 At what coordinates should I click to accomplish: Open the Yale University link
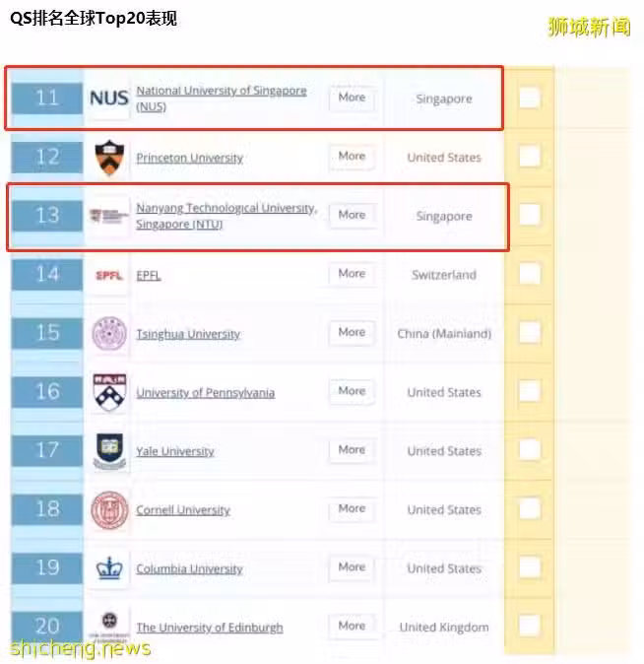[175, 451]
